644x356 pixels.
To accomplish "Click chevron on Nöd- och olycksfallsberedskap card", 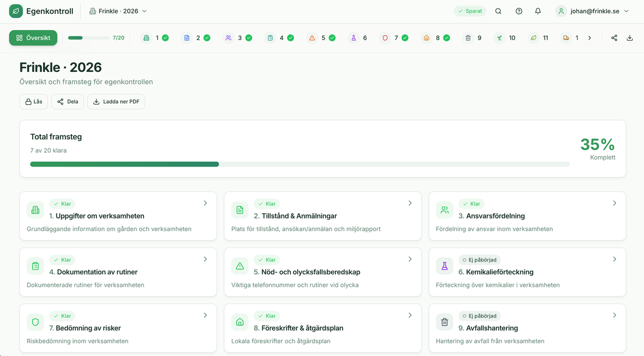I will point(410,259).
